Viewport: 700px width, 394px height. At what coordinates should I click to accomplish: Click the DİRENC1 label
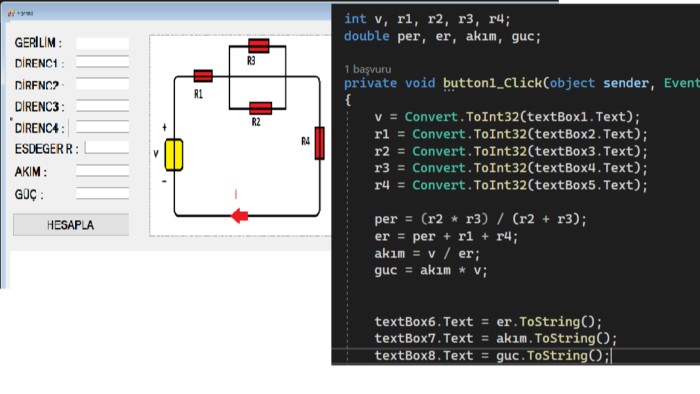pyautogui.click(x=39, y=64)
